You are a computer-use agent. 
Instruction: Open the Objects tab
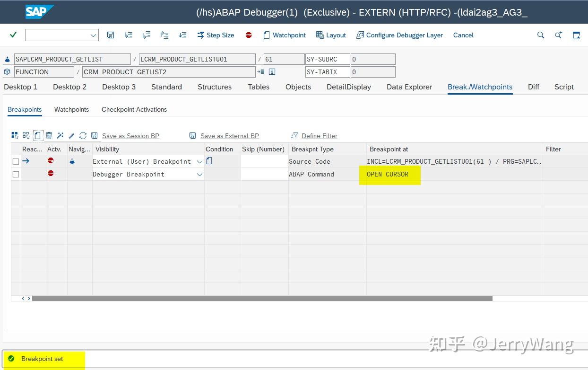point(298,87)
